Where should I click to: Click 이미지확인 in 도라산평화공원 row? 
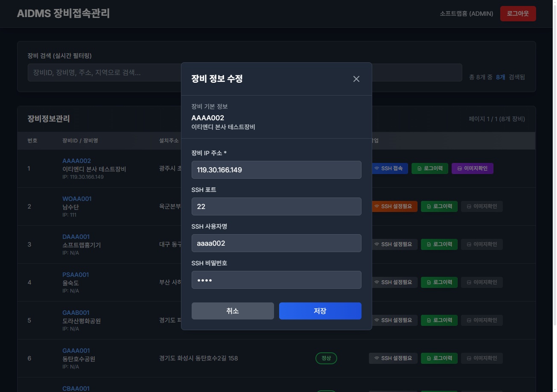[482, 320]
